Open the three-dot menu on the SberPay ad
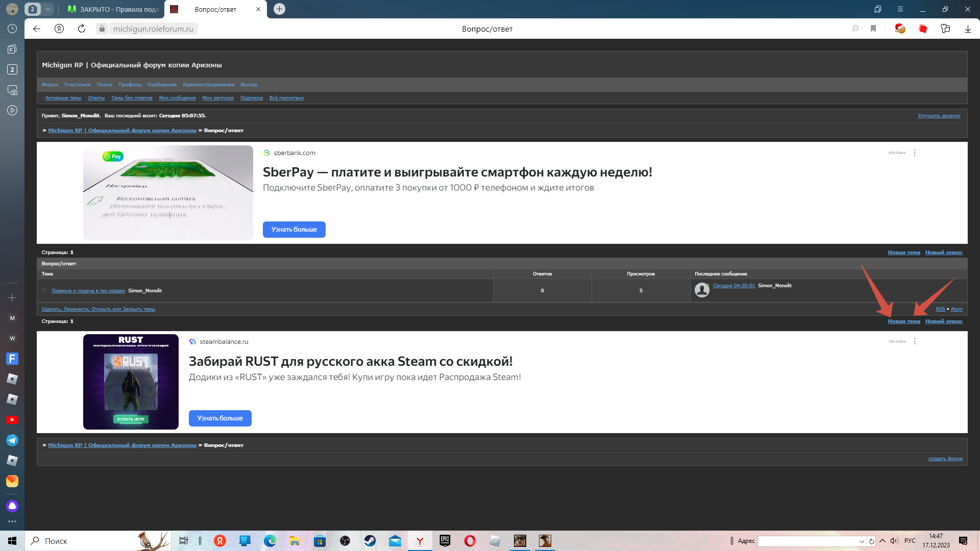The image size is (980, 551). point(915,153)
